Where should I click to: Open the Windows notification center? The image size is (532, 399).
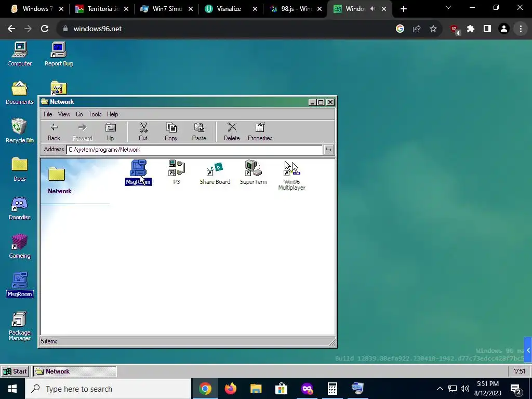pos(516,389)
